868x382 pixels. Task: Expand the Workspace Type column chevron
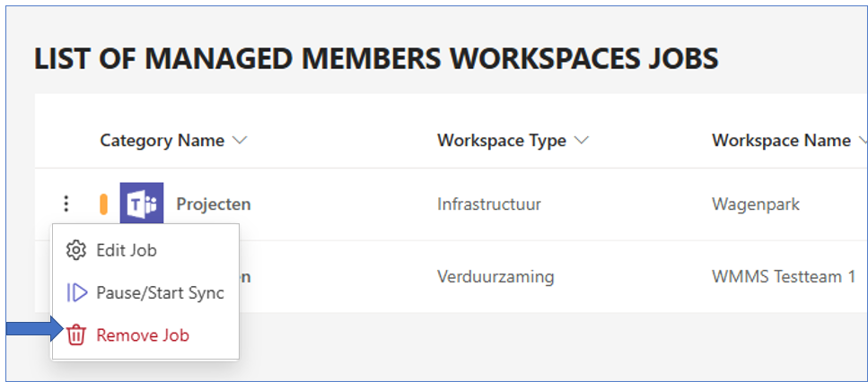click(x=582, y=141)
